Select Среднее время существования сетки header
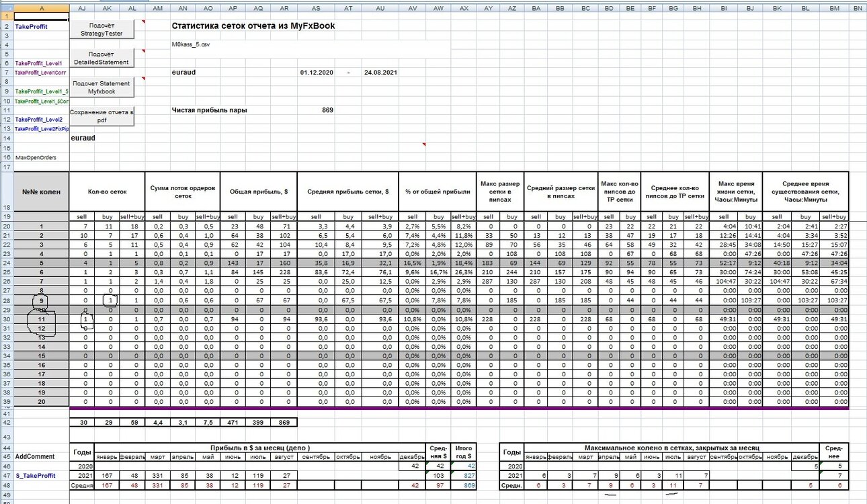867x504 pixels. pyautogui.click(x=806, y=192)
